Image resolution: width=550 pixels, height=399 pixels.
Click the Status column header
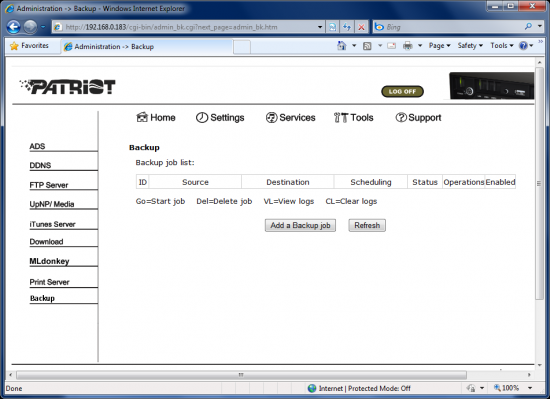425,182
